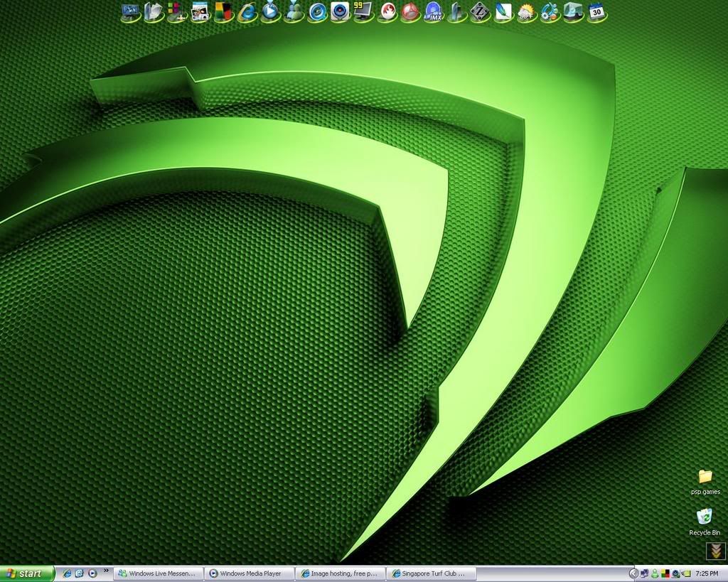Launch the blue feather icon in the dock

503,12
